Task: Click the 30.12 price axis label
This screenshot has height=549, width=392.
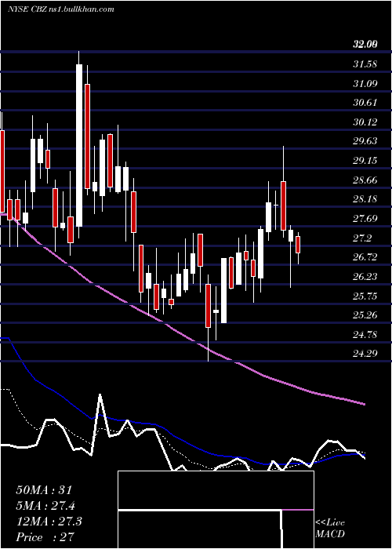Action: click(x=365, y=122)
